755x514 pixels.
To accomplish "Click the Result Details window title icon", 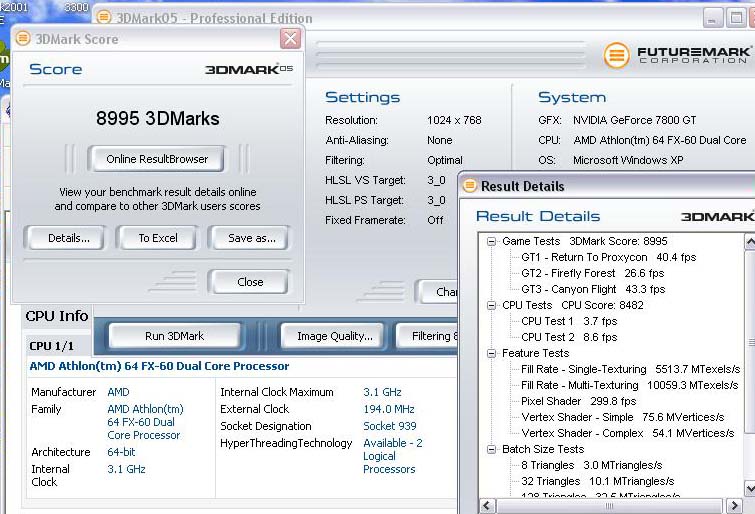I will 469,185.
